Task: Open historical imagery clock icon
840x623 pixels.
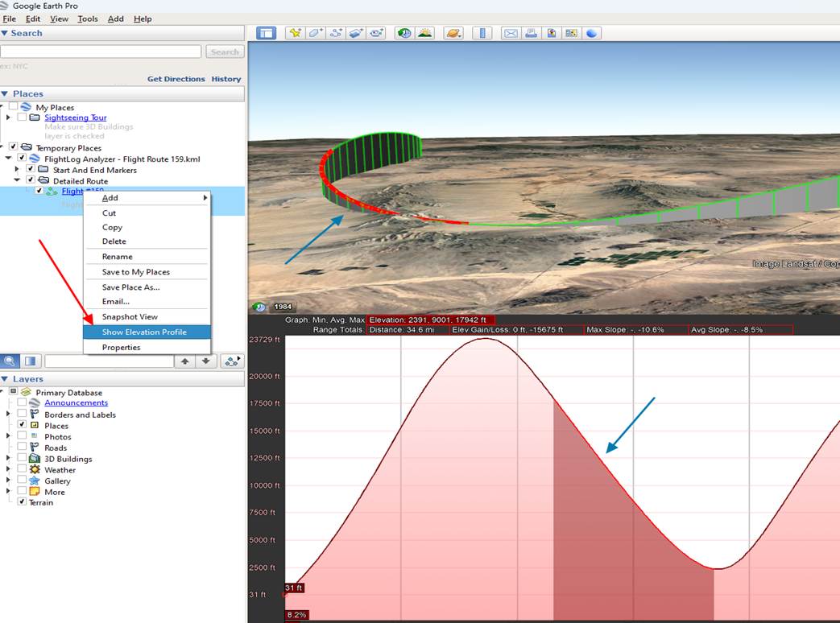Action: pos(404,33)
